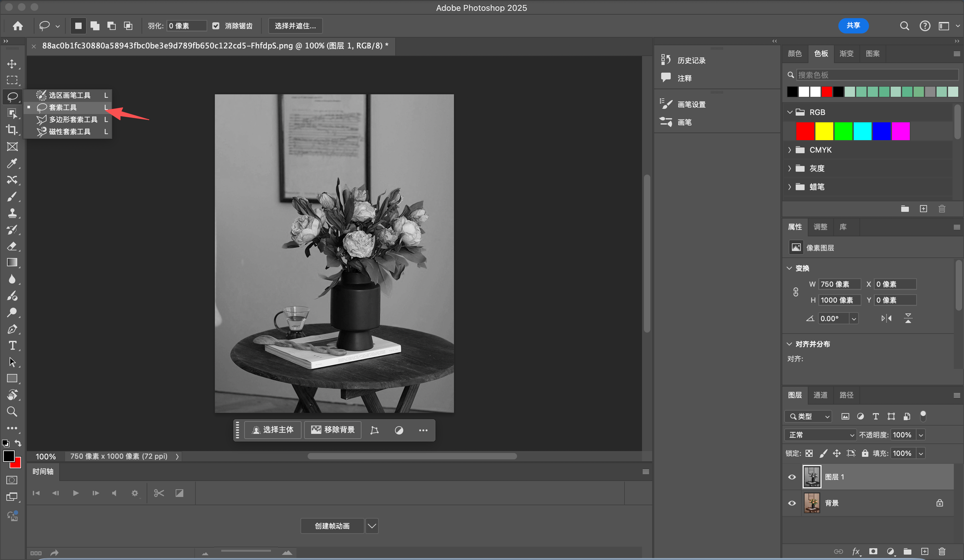Select the Zoom tool in toolbar
Viewport: 964px width, 560px height.
[12, 412]
